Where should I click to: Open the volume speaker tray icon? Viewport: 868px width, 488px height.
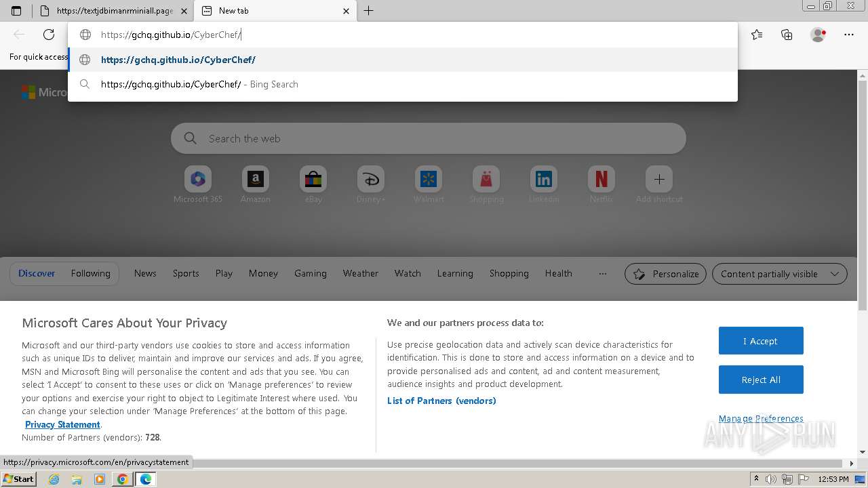pyautogui.click(x=771, y=479)
